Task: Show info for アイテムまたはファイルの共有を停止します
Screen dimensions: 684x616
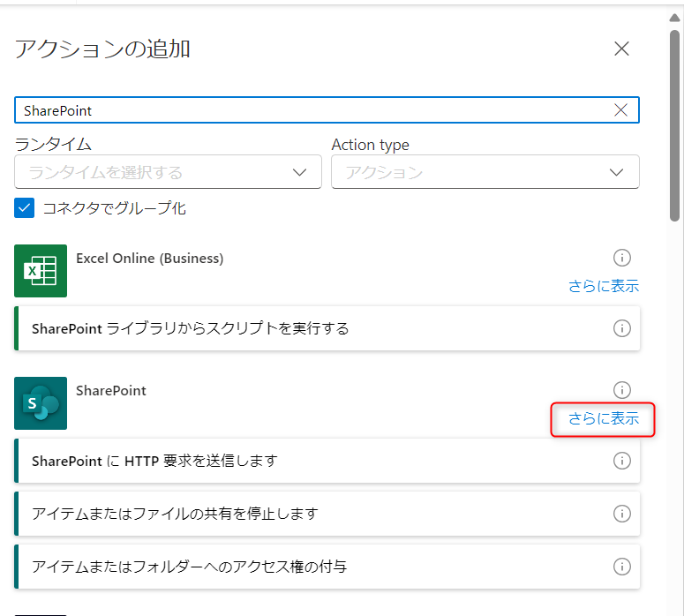Action: [621, 514]
